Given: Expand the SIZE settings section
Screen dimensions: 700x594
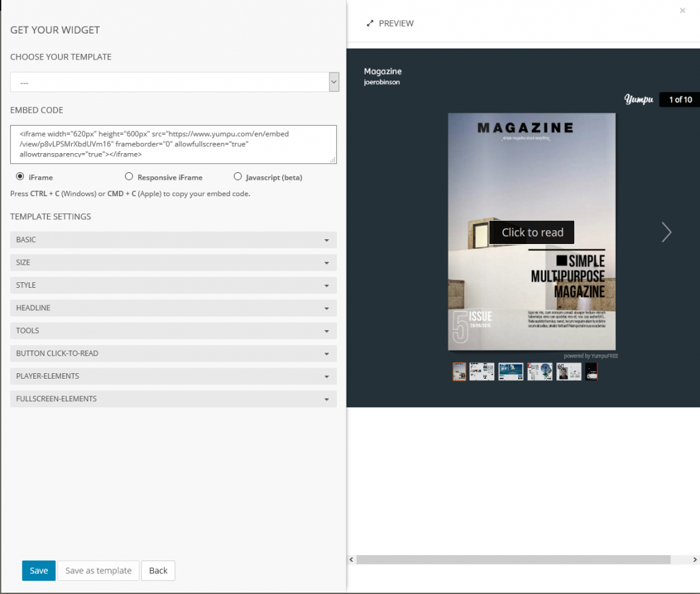Looking at the screenshot, I should click(x=173, y=262).
